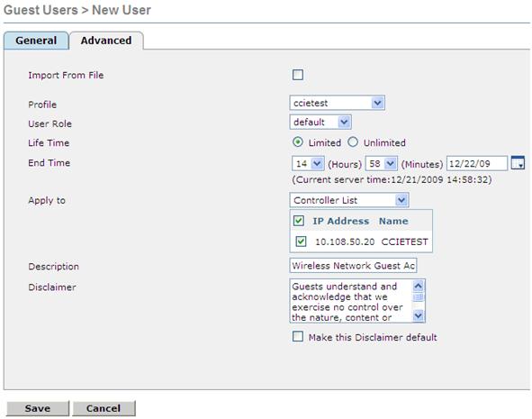Open the End Time minutes dropdown
The image size is (532, 419).
382,164
